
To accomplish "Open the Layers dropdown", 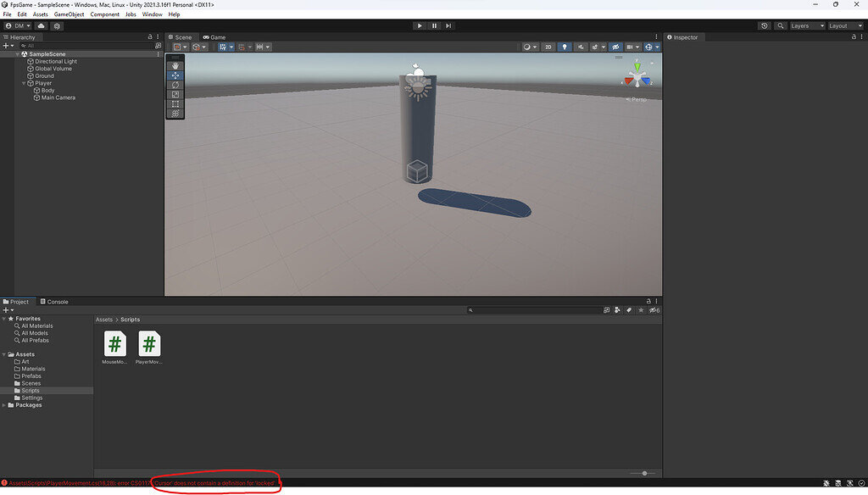I will 806,25.
